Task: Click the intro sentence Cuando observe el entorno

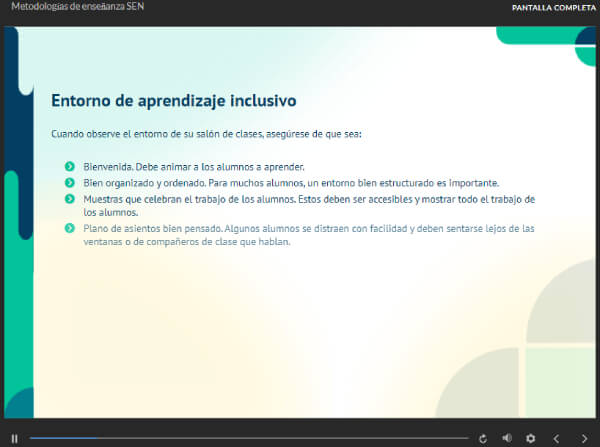Action: pos(206,134)
